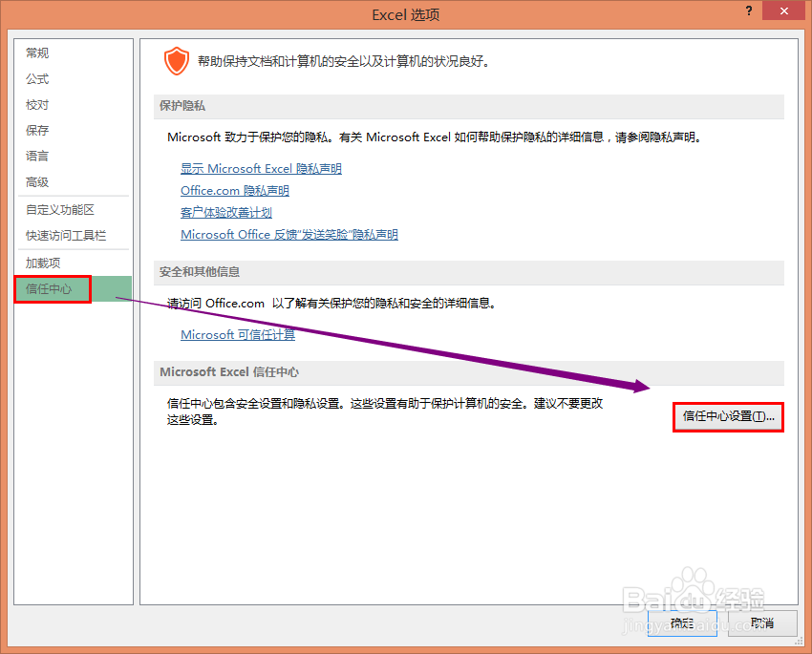The width and height of the screenshot is (812, 654).
Task: Click the sentence starting Microsoft 致力于保护
Action: point(435,137)
